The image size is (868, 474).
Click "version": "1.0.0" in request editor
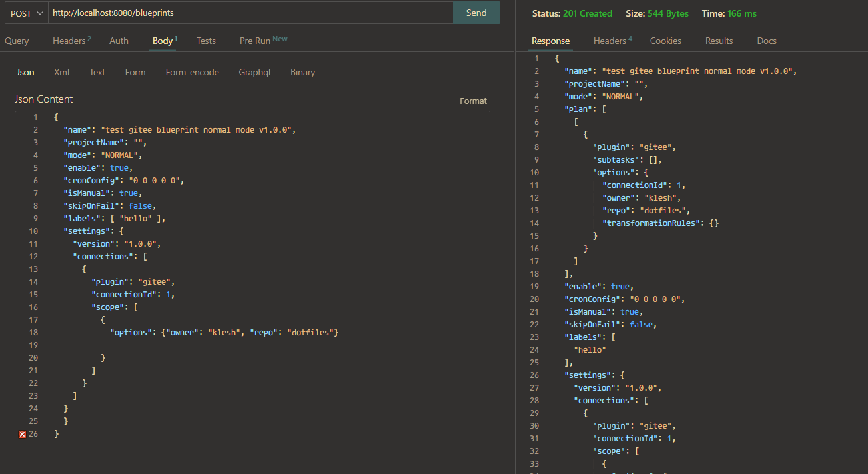tap(117, 244)
